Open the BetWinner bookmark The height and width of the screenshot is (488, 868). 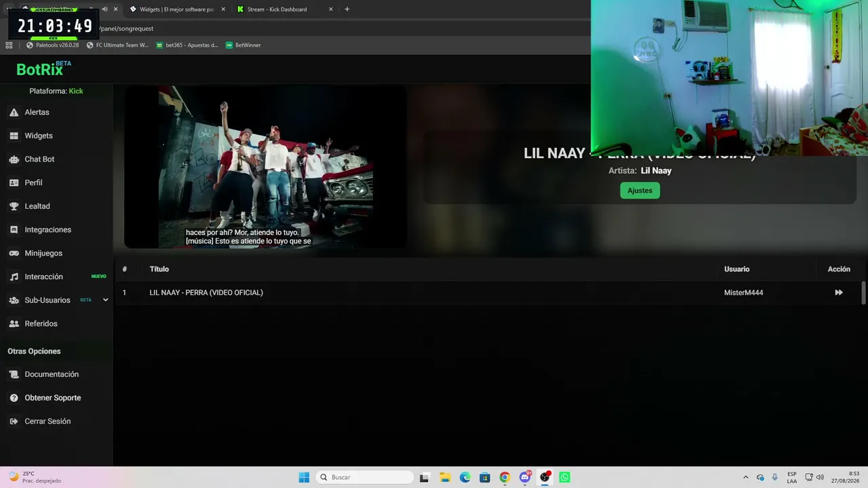[x=243, y=45]
